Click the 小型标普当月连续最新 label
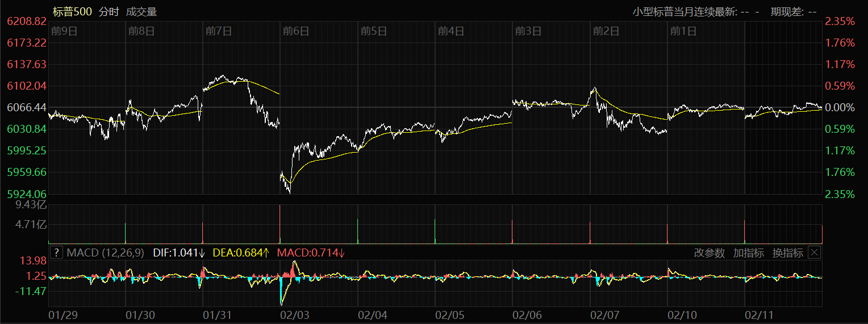This screenshot has width=868, height=324. 686,11
